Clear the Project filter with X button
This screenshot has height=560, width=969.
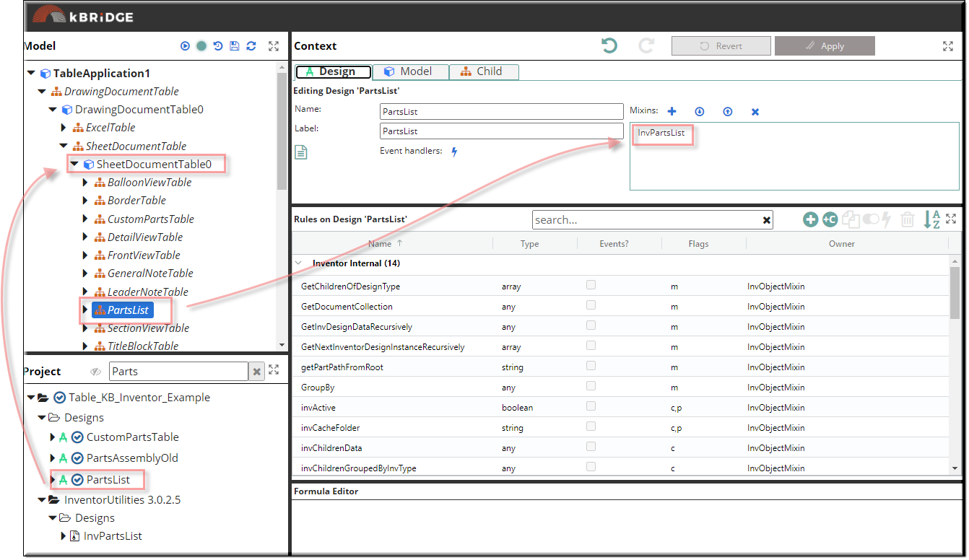pyautogui.click(x=256, y=372)
